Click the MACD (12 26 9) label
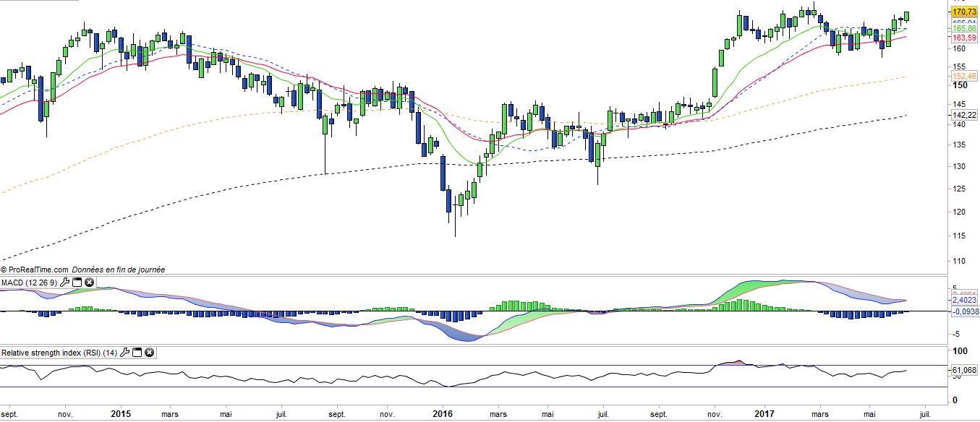The image size is (980, 422). coord(29,282)
